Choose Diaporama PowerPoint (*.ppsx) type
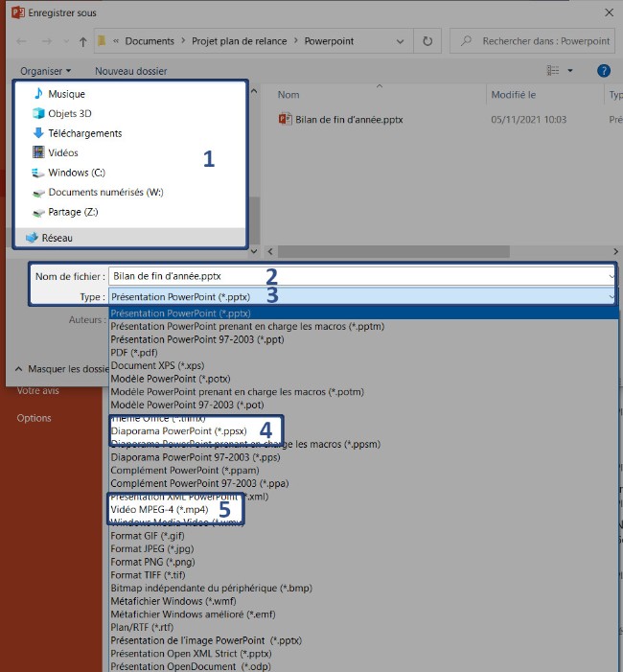The width and height of the screenshot is (623, 672). pyautogui.click(x=178, y=431)
